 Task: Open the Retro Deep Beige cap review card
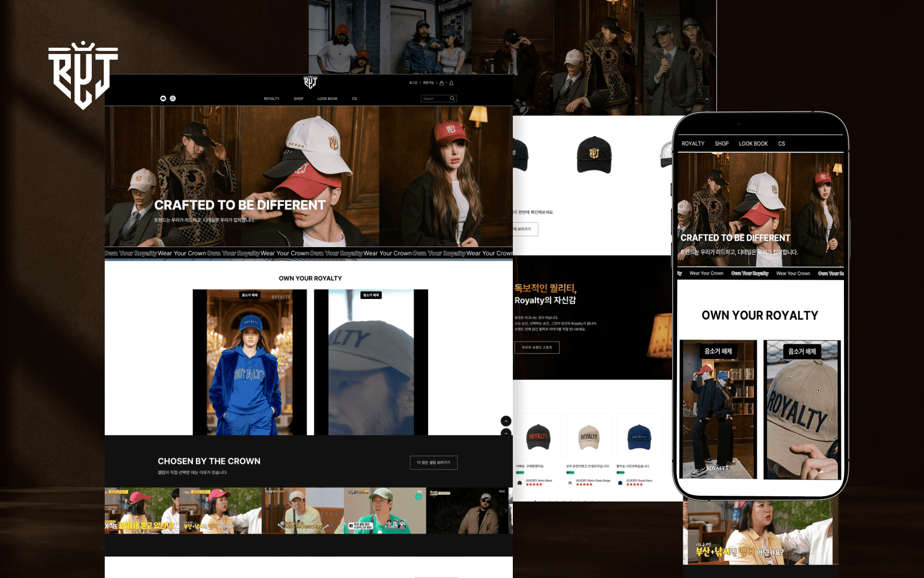pyautogui.click(x=589, y=450)
